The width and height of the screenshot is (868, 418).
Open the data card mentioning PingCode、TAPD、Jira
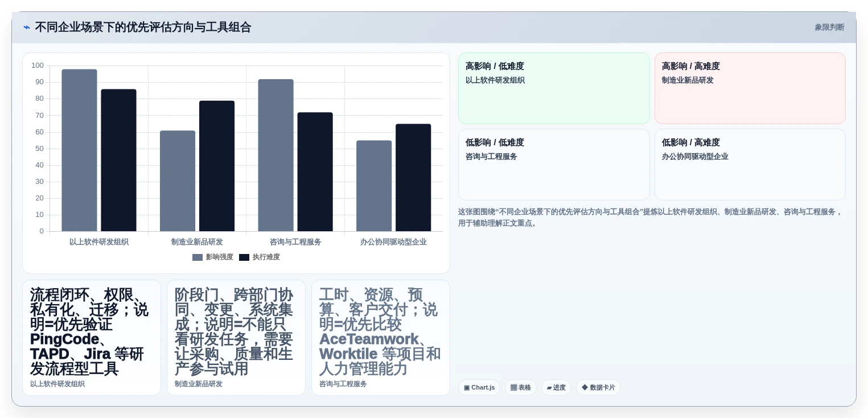point(92,338)
